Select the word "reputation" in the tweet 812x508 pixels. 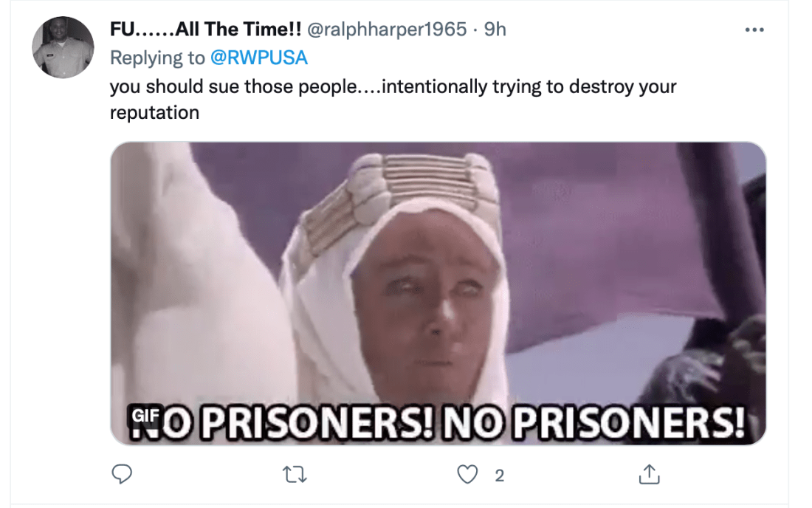point(154,112)
